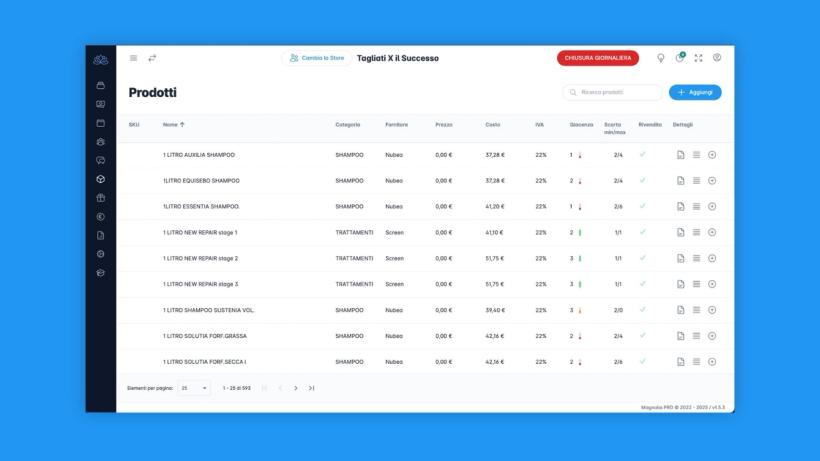
Task: Open document icon for SOLUTIA FORF.SECCA I
Action: pos(680,362)
